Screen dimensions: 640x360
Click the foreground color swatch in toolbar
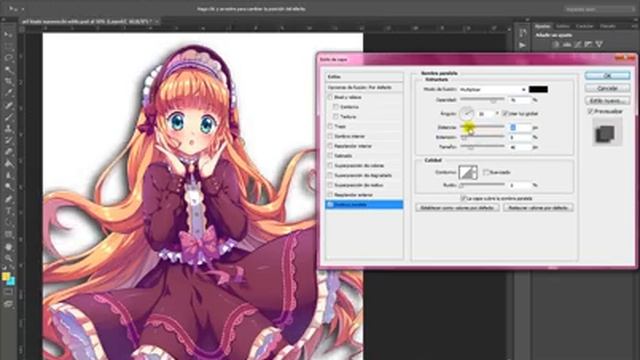(x=6, y=276)
